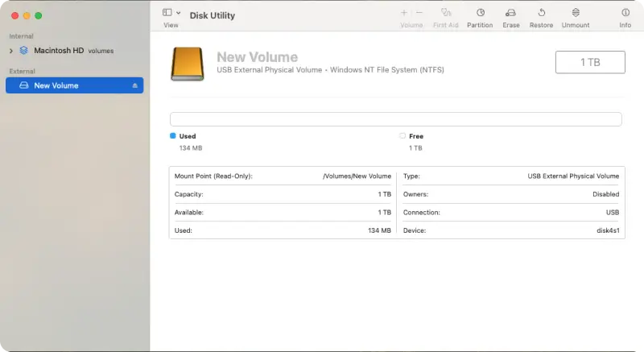Click the Available row 1 TB value
Screen dimensions: 644x352
385,213
